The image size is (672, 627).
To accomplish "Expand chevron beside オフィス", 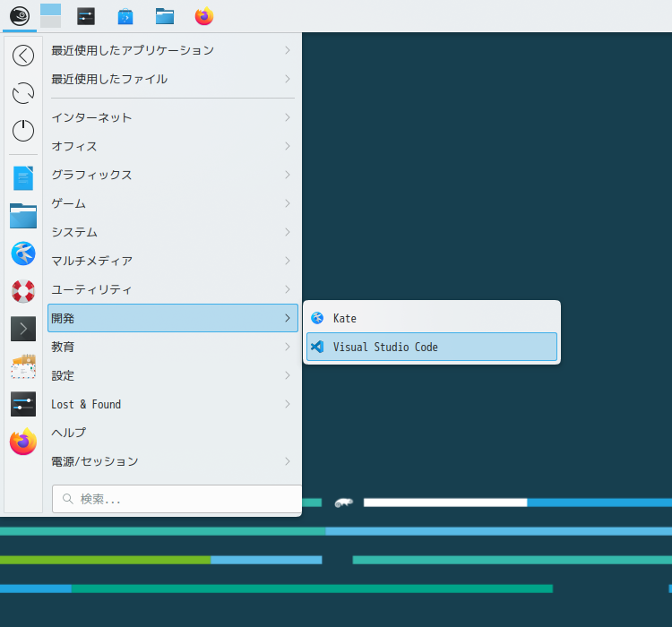I will 287,146.
